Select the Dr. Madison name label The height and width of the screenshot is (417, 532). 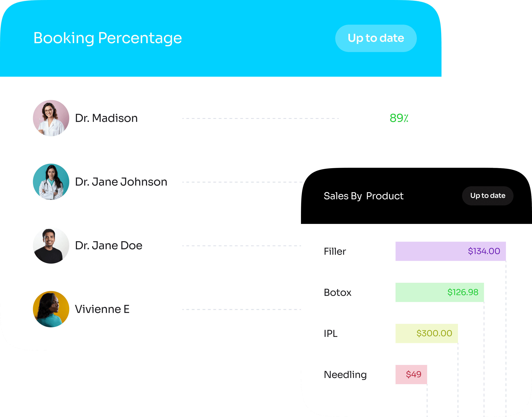106,118
